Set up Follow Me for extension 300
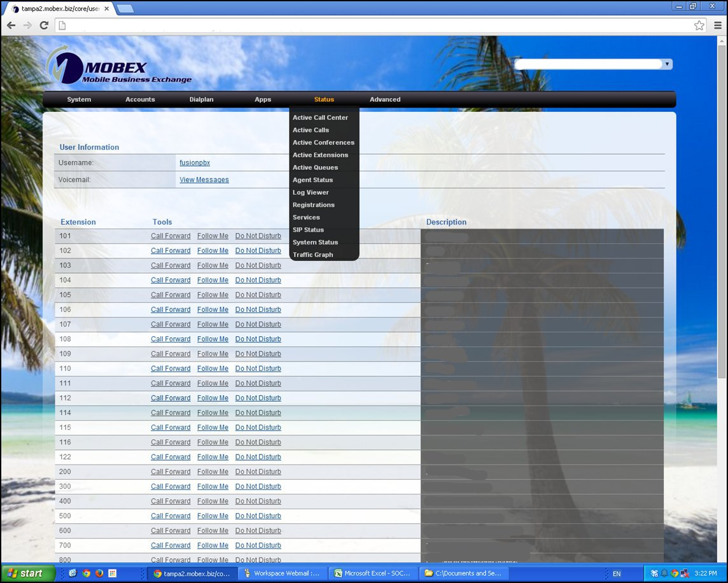Viewport: 728px width, 583px height. click(x=213, y=486)
